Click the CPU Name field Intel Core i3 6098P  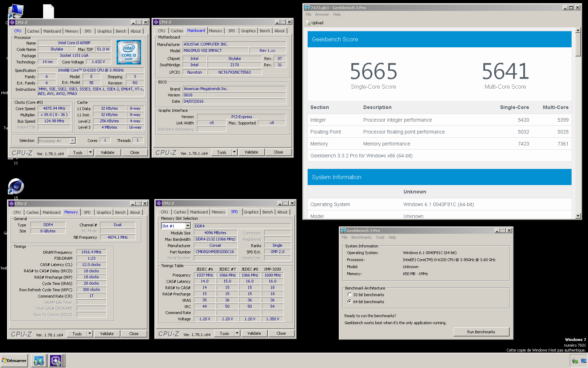point(74,43)
